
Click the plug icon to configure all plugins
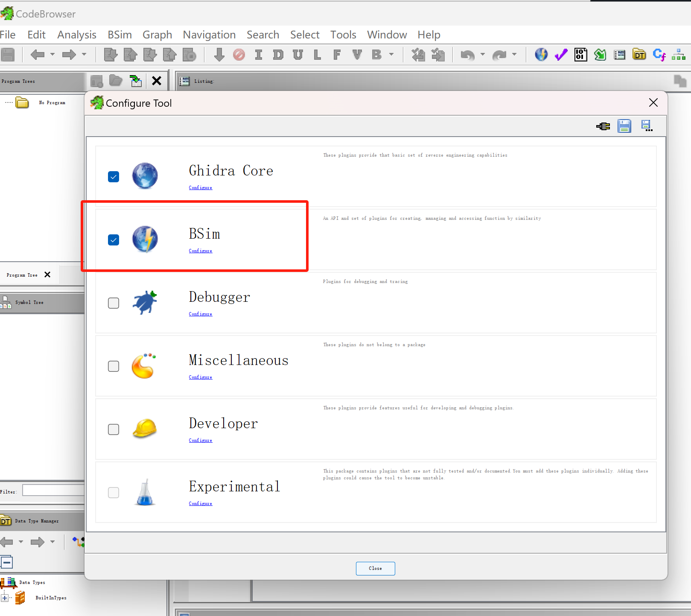603,126
